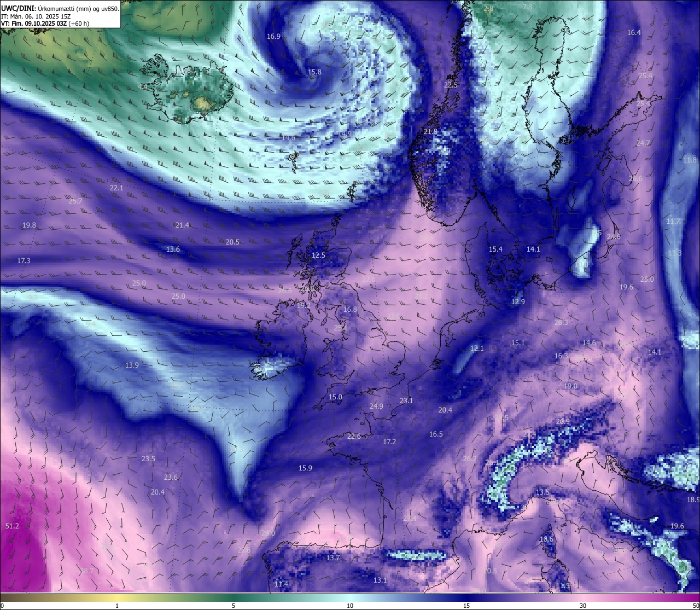Viewport: 700px width, 610px height.
Task: Click the 17.2 value over western France
Action: pyautogui.click(x=389, y=442)
